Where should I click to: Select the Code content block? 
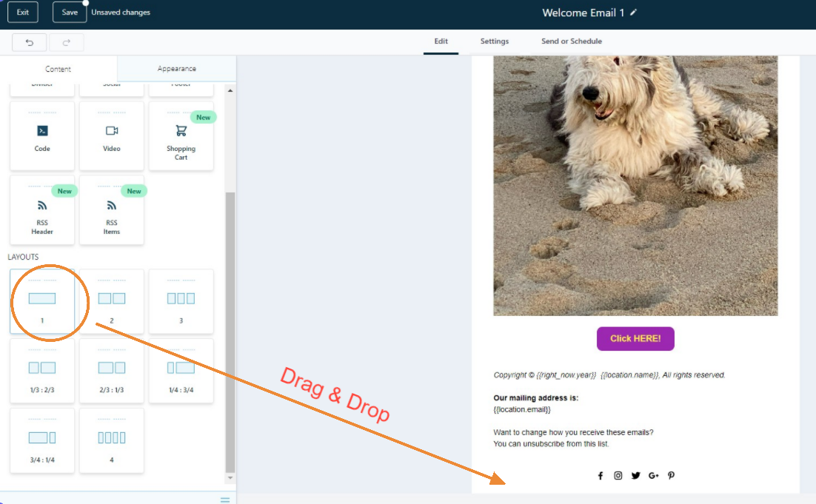click(x=42, y=136)
